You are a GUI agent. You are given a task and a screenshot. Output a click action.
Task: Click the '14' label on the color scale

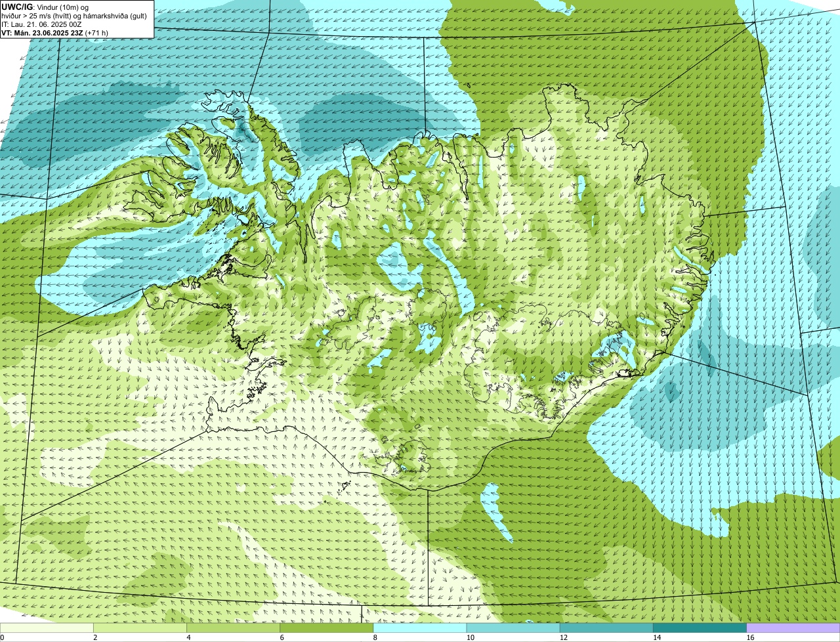pos(657,637)
